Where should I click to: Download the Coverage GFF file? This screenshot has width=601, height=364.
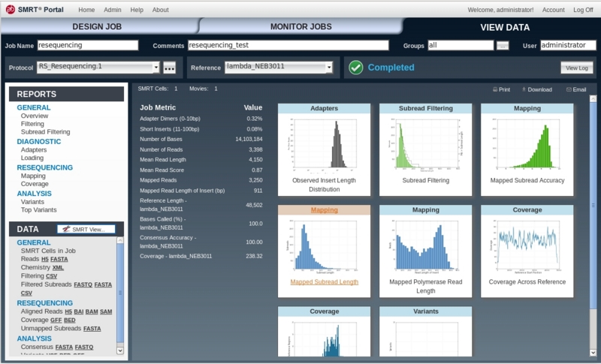coord(56,320)
